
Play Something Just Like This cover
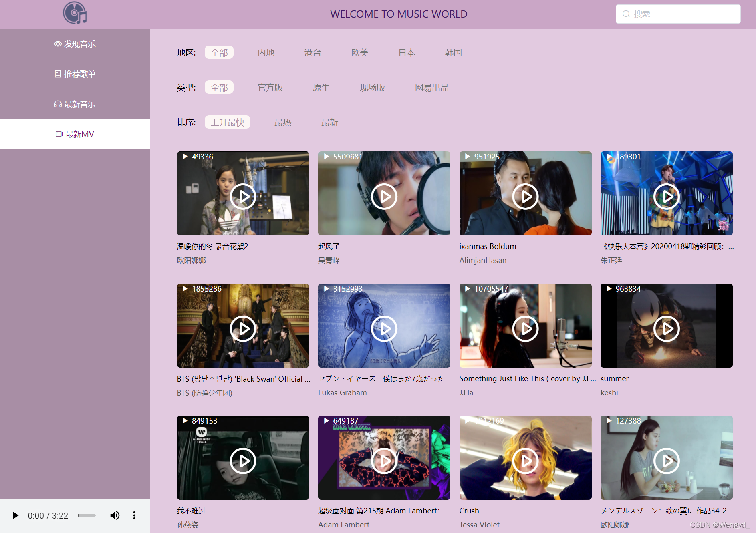[525, 329]
